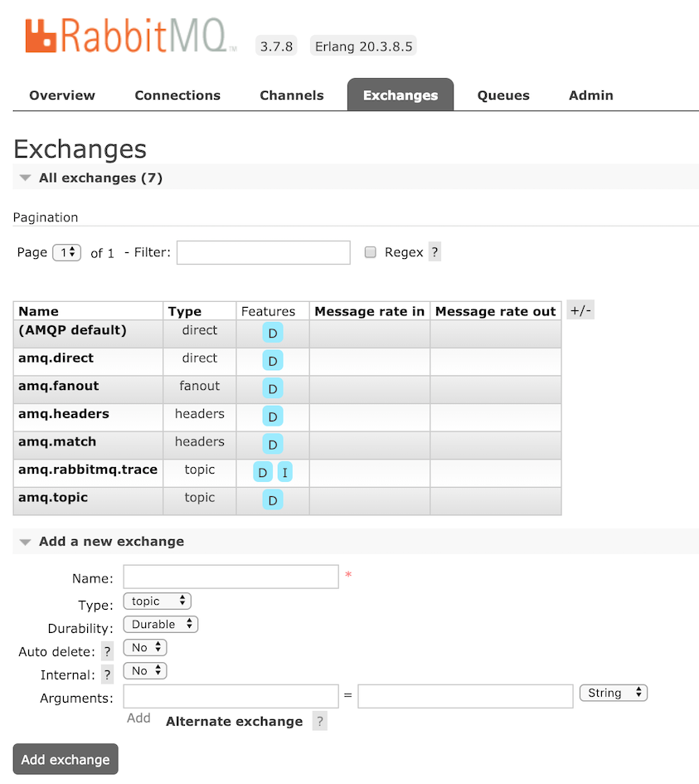Open the amq.fanout exchange link

(x=58, y=386)
